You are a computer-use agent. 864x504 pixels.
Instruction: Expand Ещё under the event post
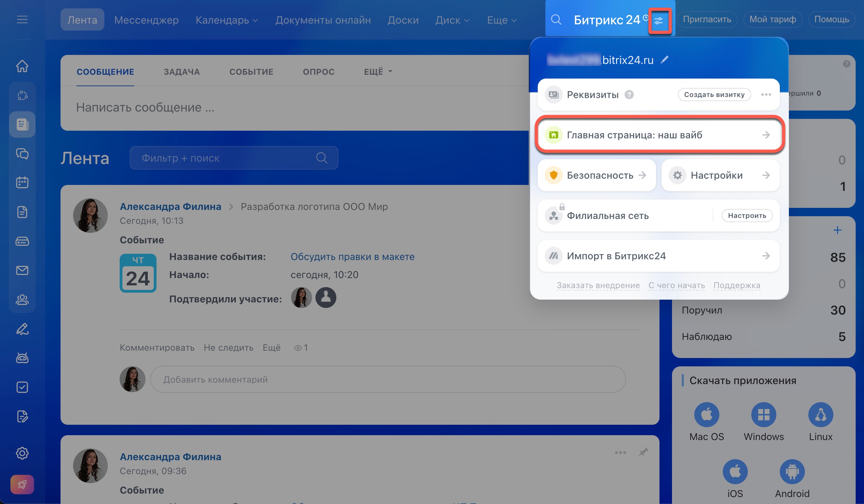click(x=271, y=348)
